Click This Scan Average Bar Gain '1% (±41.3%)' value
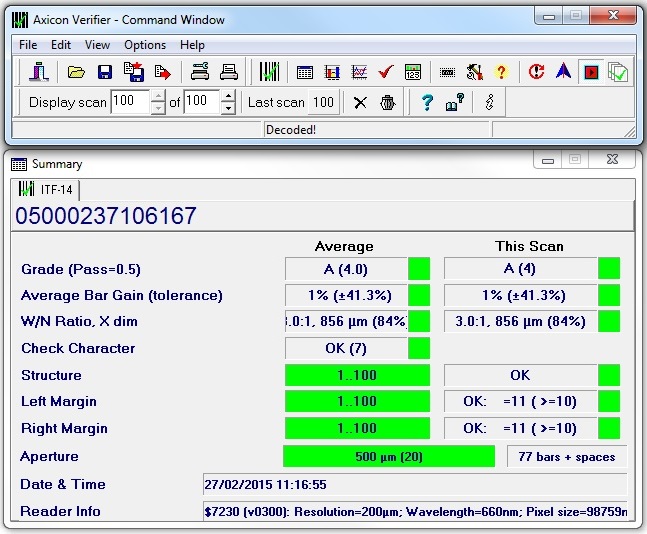The width and height of the screenshot is (647, 534). click(520, 295)
